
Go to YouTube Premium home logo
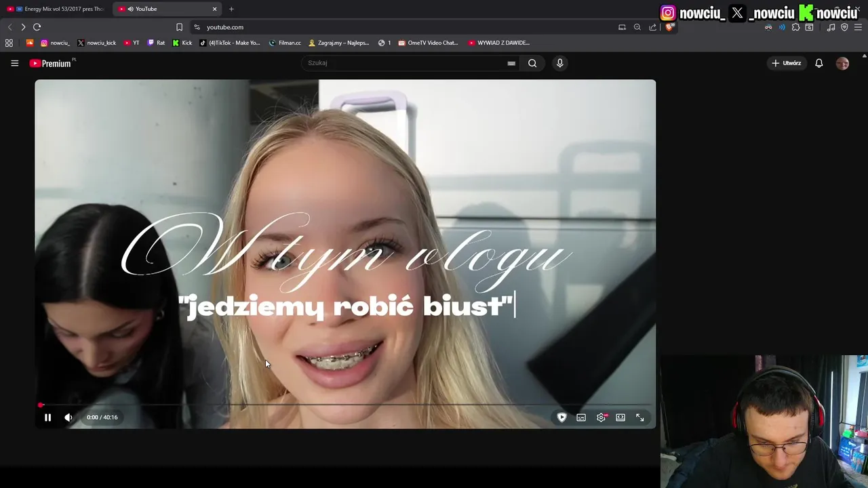point(52,63)
